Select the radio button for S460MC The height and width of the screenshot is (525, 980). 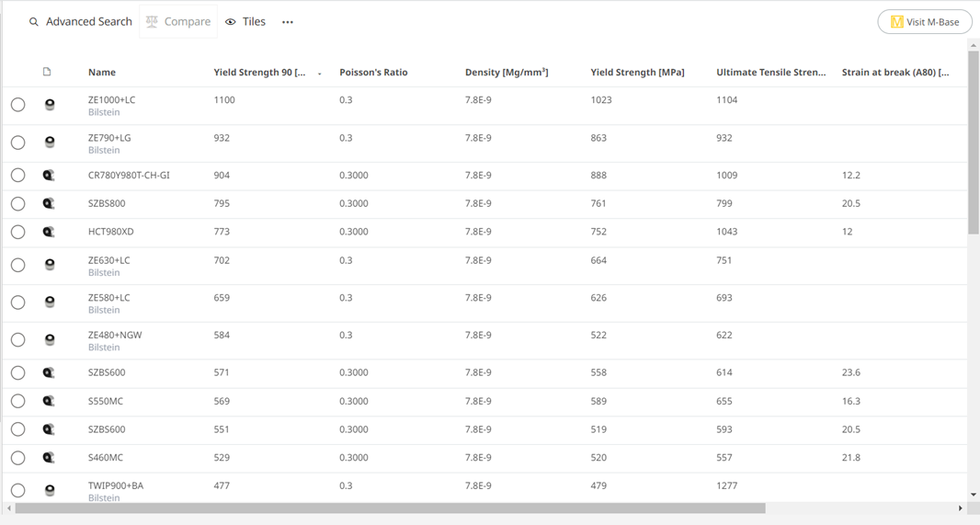pos(18,458)
